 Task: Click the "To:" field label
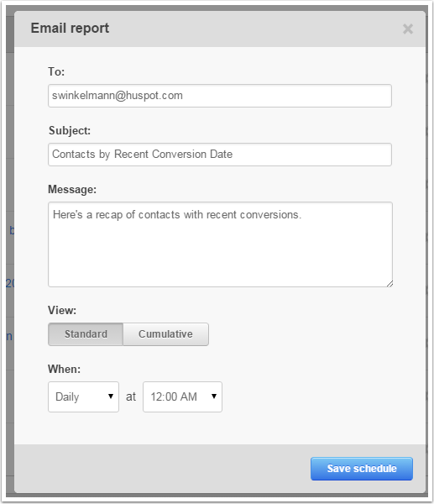tap(56, 71)
